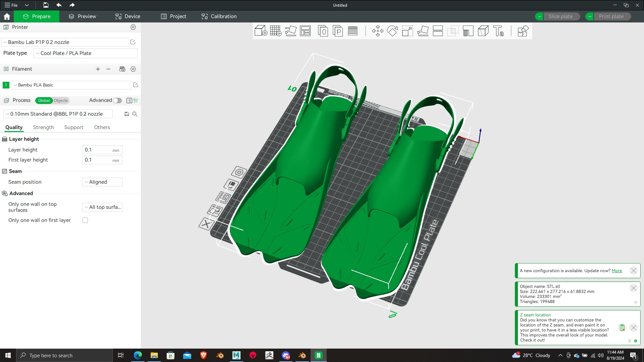The width and height of the screenshot is (644, 362).
Task: Toggle the Advanced mode switch
Action: [x=117, y=100]
